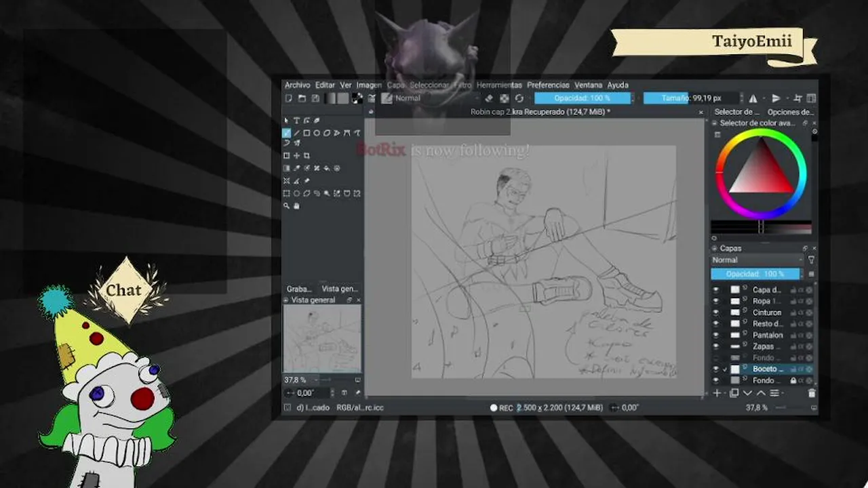Open the Archivo menu
Viewport: 868px width, 488px height.
(297, 85)
